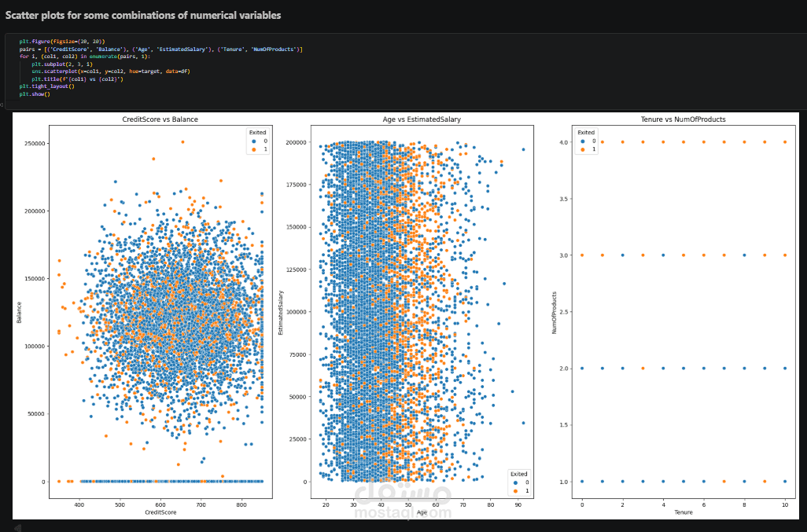Click the 'Balance' y-axis label
The image size is (807, 532).
tap(19, 313)
